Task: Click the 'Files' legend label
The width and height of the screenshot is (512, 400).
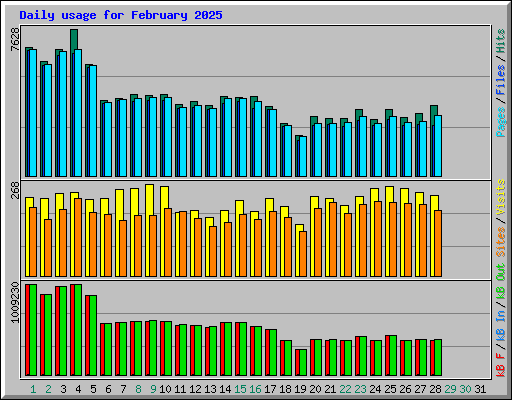Action: (501, 80)
